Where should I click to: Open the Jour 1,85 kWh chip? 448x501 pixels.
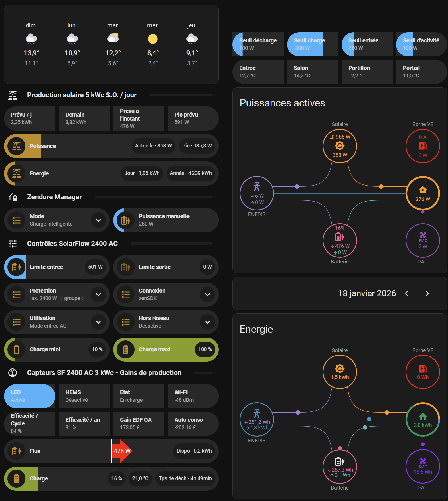point(142,173)
